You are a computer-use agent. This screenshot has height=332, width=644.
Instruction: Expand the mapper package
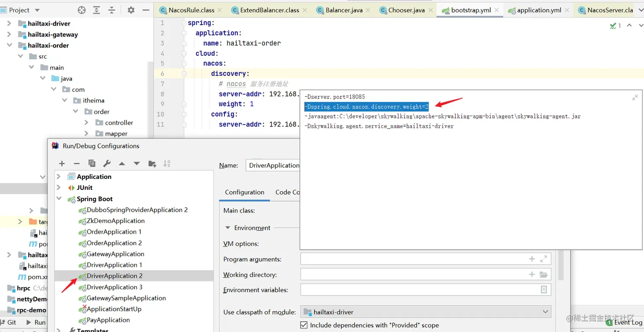coord(86,134)
